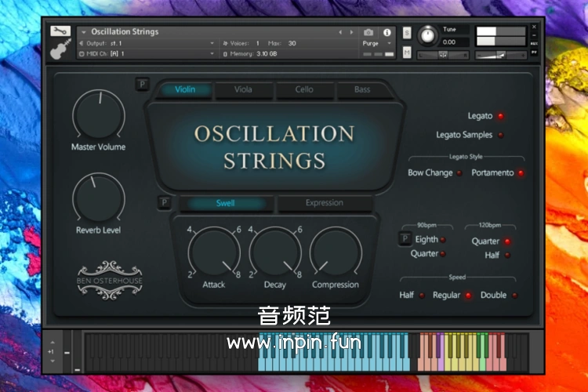Adjust the Tune knob

coord(427,35)
